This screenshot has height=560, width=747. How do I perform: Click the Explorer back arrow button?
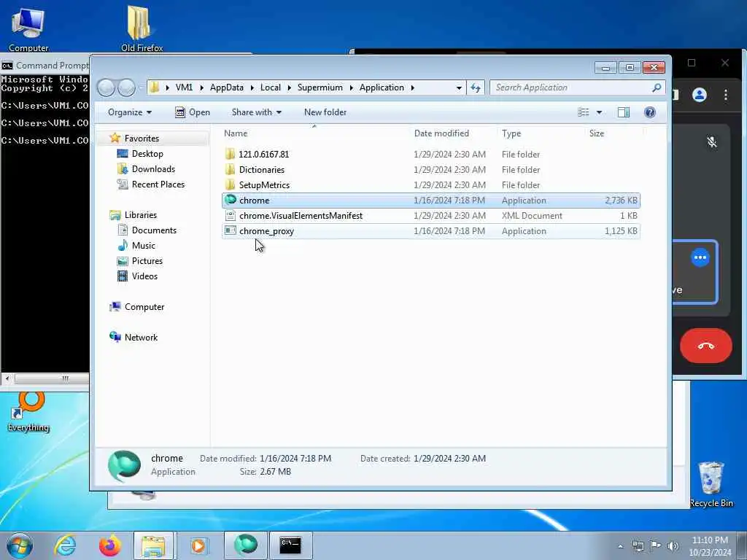(106, 87)
